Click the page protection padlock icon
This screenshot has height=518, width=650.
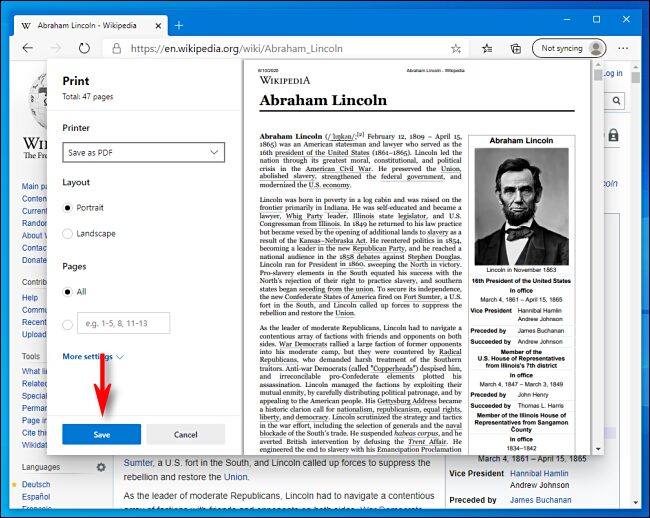point(614,135)
